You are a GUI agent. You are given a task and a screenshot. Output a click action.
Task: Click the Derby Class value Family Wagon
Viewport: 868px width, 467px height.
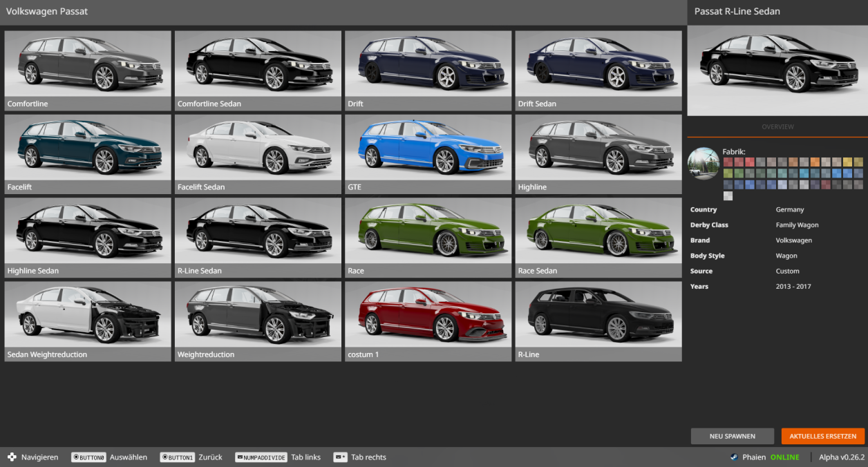tap(797, 225)
